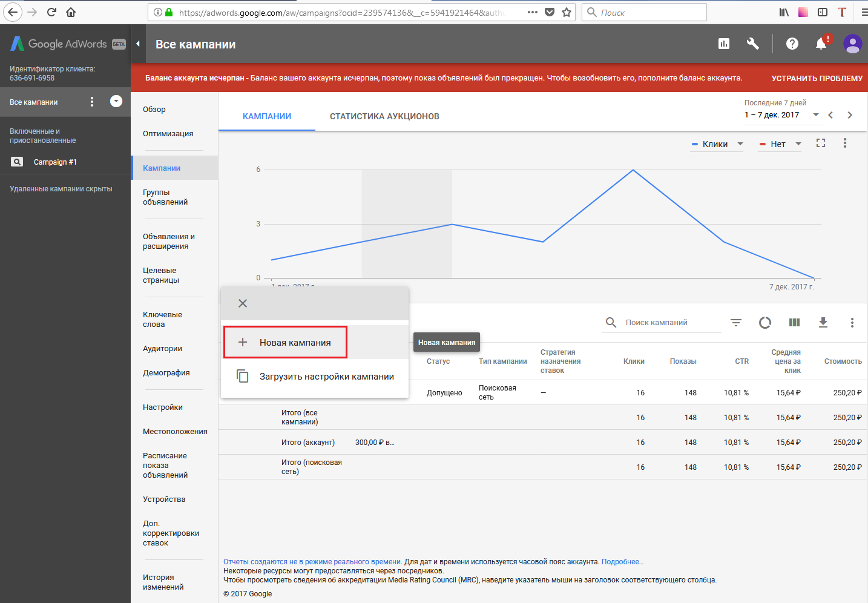The width and height of the screenshot is (868, 603).
Task: Open Местоположения page
Action: 175,432
